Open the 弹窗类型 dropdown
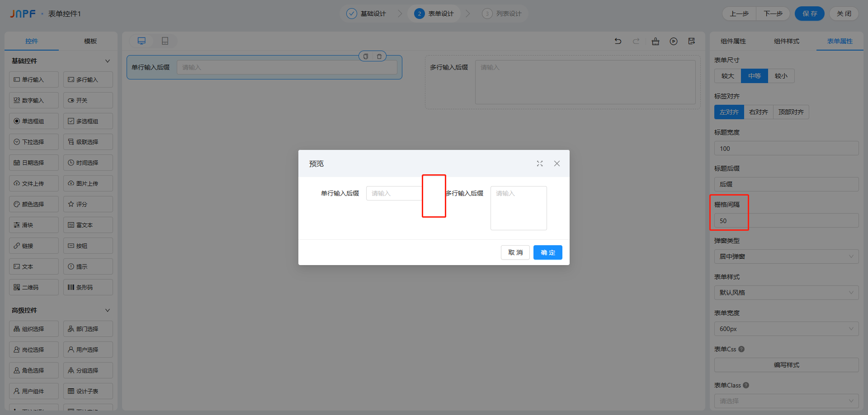This screenshot has width=868, height=415. [787, 256]
